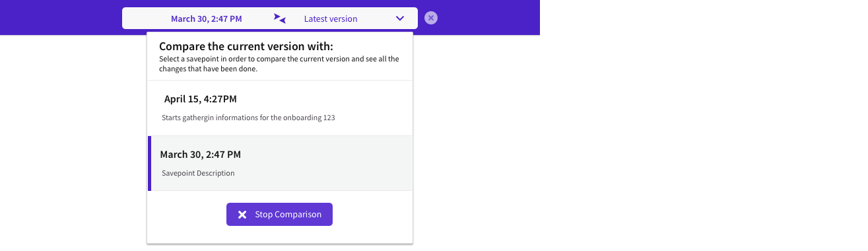Screen dimensions: 868x251
Task: Expand the Latest version chevron arrow
Action: [x=400, y=18]
